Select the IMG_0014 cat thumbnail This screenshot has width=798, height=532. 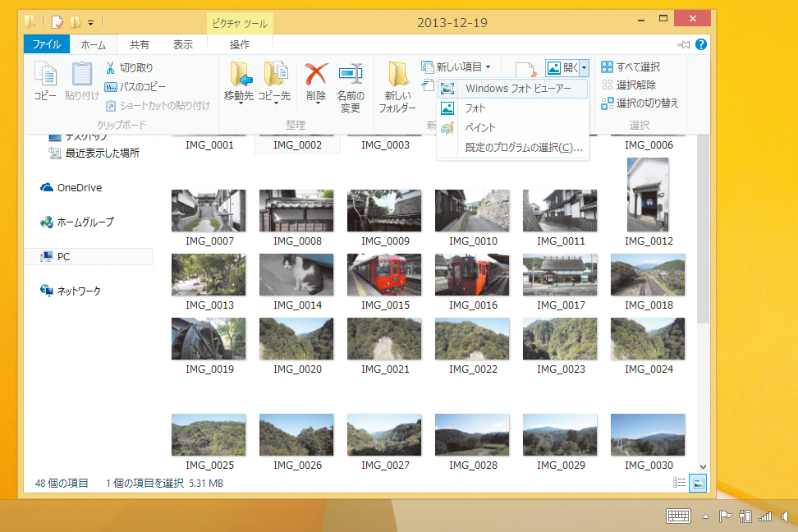(296, 275)
